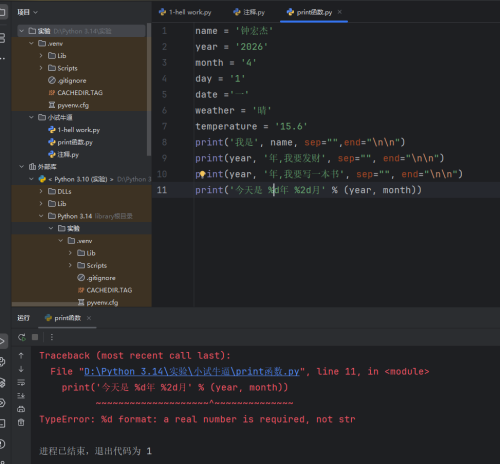Switch to the 注释.py editor tab
This screenshot has width=500, height=464.
point(249,12)
